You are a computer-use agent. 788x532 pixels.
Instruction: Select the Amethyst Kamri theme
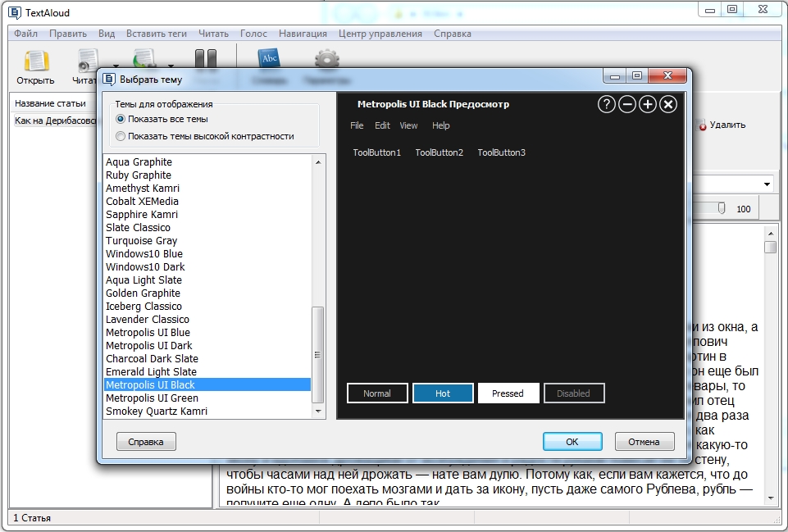207,188
